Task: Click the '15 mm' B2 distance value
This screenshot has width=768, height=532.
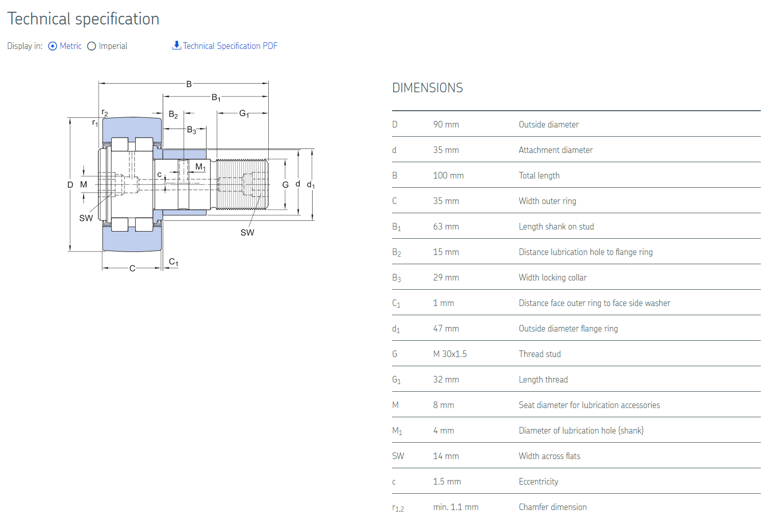Action: [446, 252]
